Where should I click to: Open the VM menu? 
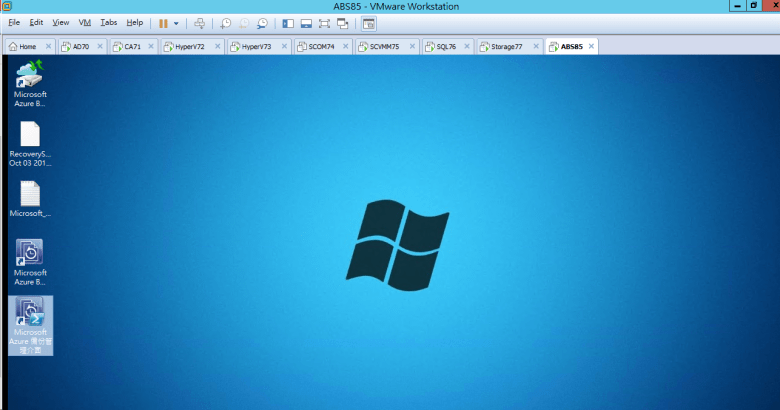tap(84, 22)
